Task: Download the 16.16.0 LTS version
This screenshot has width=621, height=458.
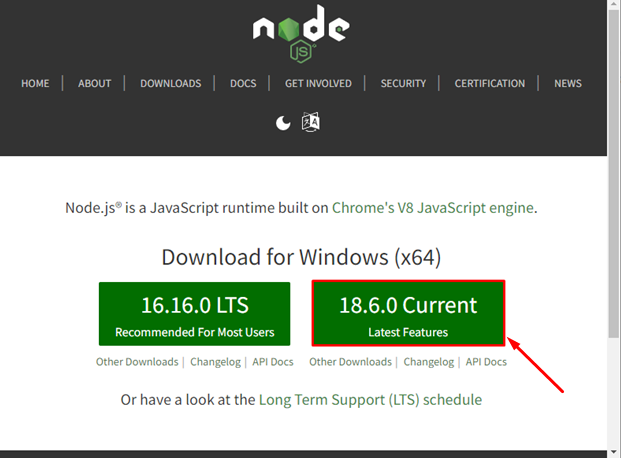Action: click(x=194, y=314)
